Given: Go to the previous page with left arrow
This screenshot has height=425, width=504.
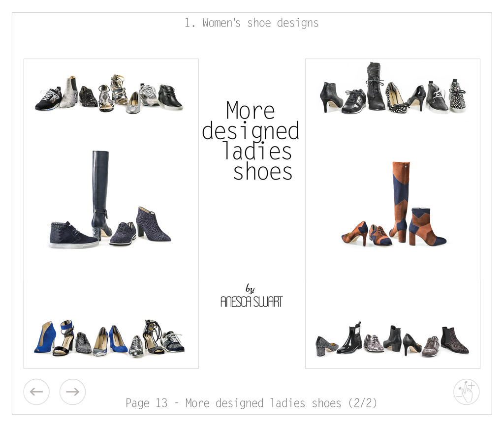Looking at the screenshot, I should pos(36,392).
